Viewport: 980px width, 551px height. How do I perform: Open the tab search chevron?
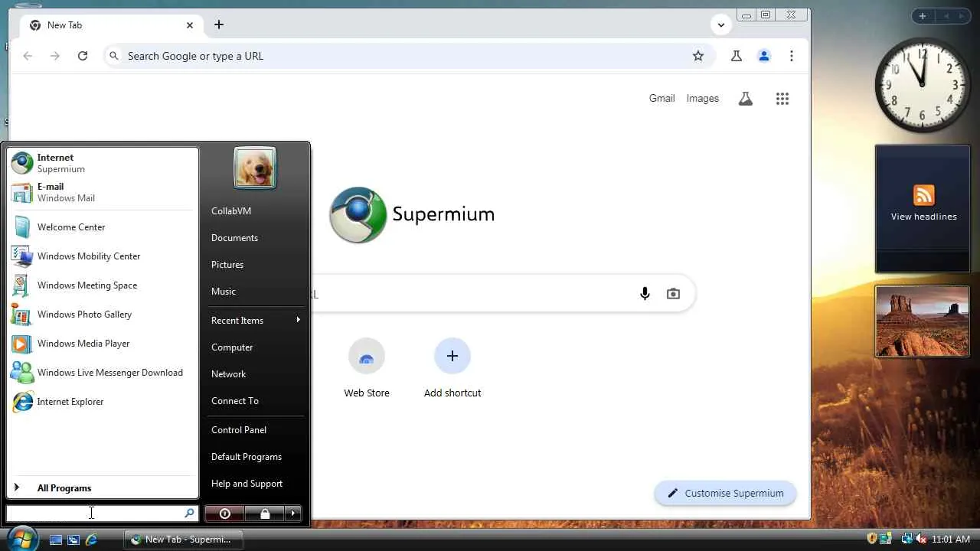(720, 25)
